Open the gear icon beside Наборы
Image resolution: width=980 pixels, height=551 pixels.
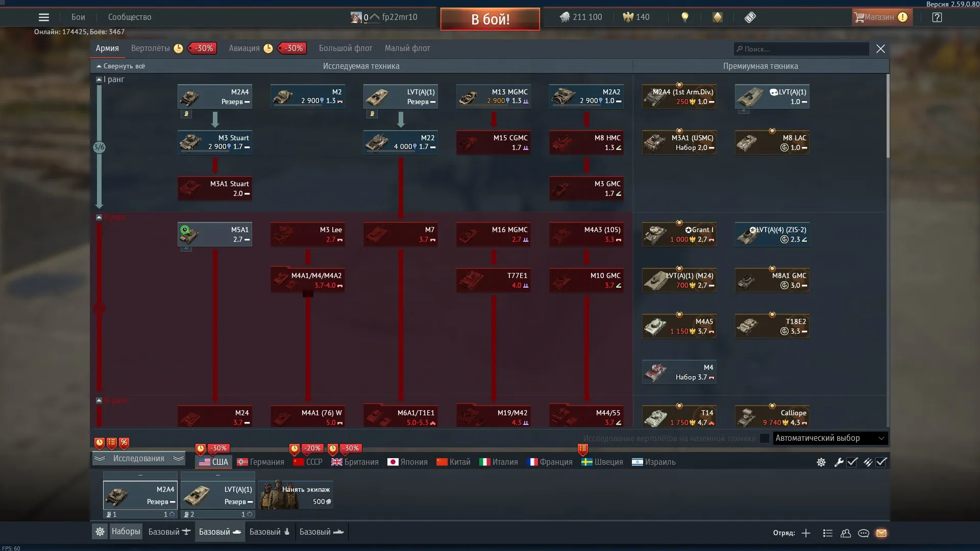[100, 532]
